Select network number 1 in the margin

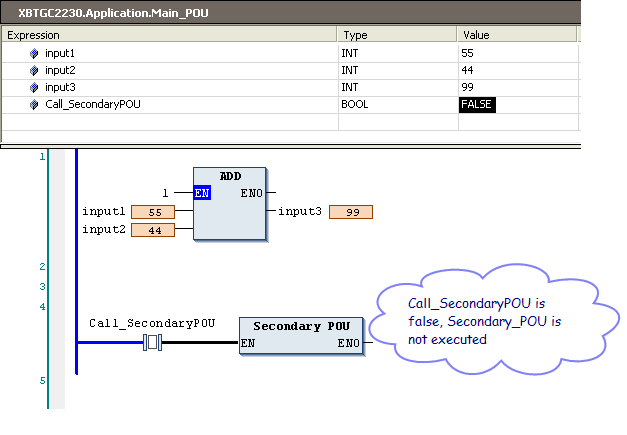42,157
